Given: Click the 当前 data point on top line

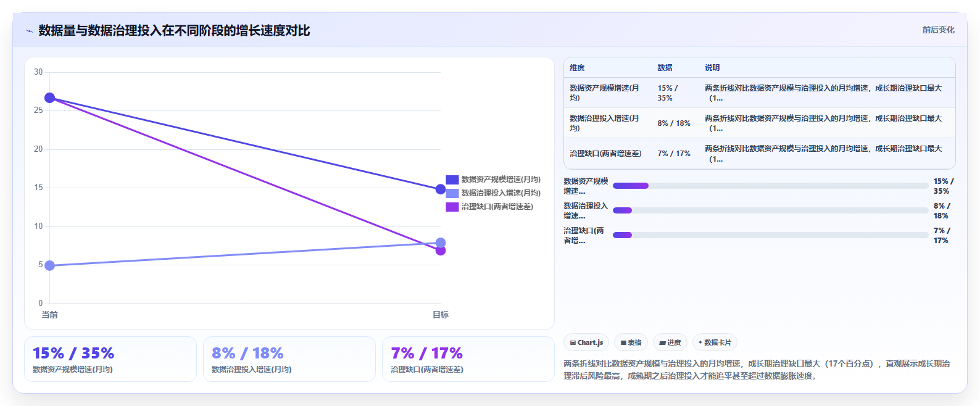Looking at the screenshot, I should (x=50, y=98).
